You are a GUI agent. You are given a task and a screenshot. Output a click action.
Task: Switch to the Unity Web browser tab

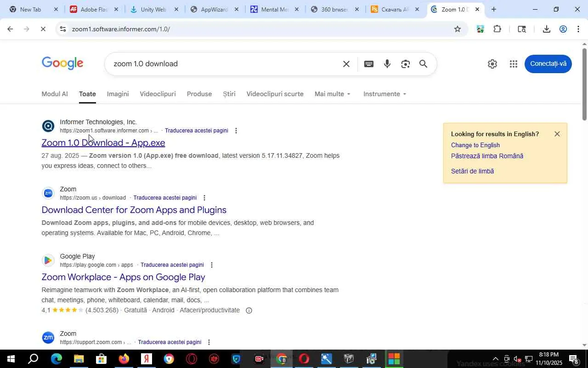pyautogui.click(x=153, y=9)
